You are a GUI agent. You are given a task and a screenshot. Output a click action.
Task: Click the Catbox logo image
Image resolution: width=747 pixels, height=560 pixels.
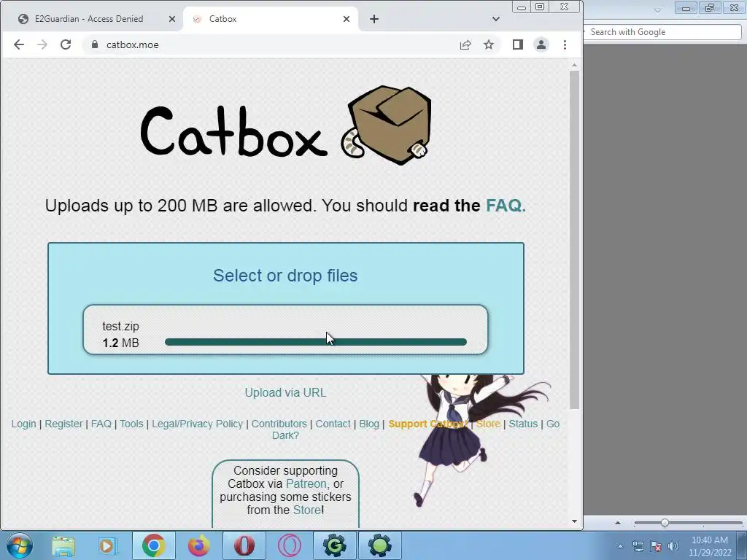point(286,125)
